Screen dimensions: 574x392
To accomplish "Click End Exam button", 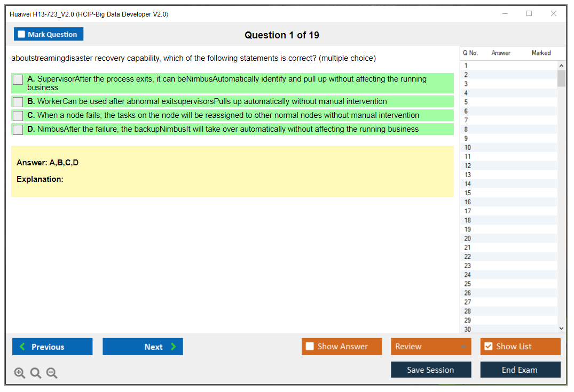I will point(520,370).
